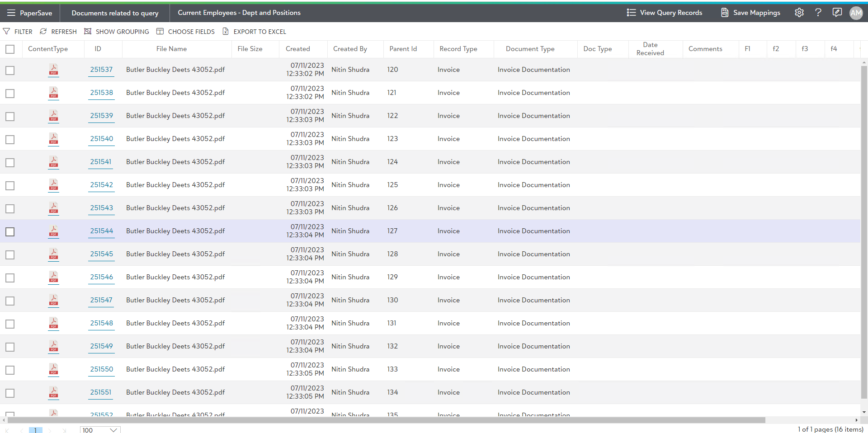Click the View Query Records button

coord(665,13)
